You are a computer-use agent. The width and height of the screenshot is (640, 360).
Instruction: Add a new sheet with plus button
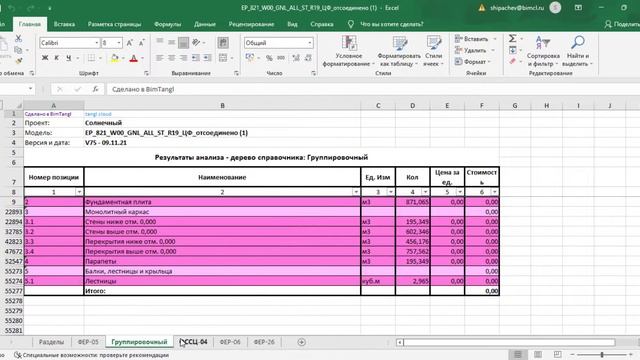(302, 342)
